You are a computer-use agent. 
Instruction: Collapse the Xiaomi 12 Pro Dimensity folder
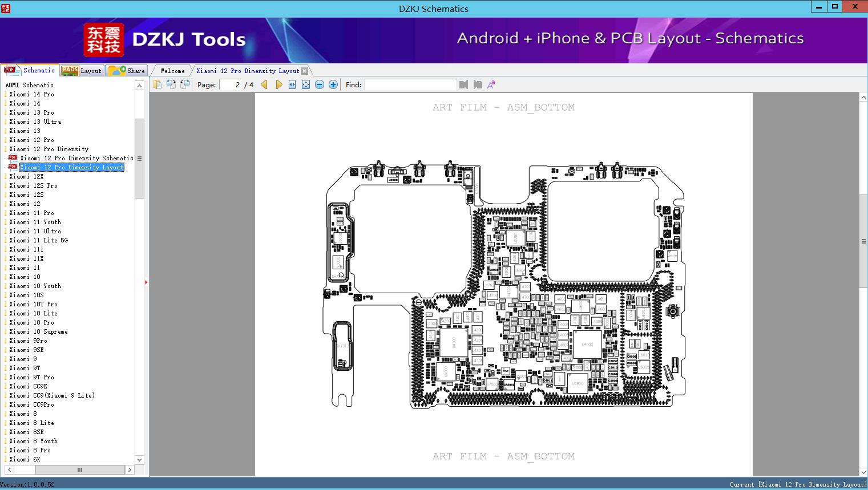tap(49, 149)
